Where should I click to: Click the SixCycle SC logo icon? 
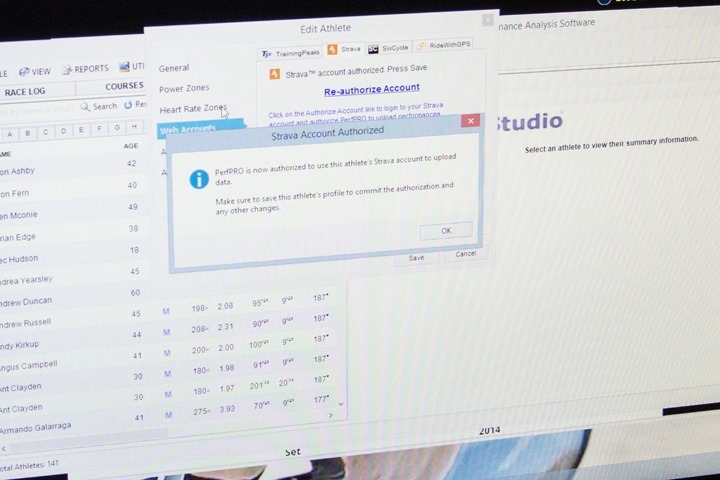coord(373,49)
